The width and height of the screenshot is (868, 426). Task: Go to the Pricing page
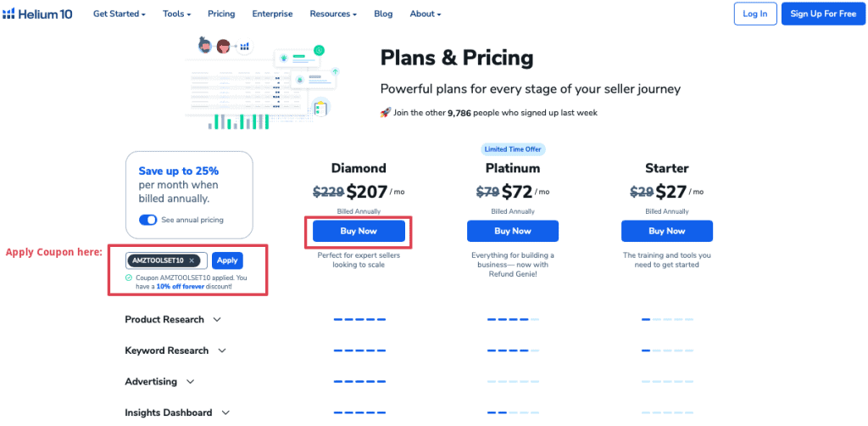coord(221,14)
